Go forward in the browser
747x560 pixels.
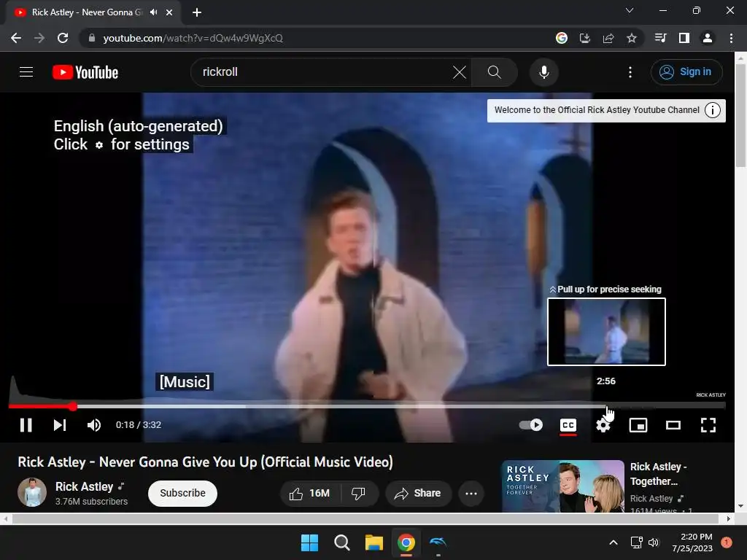pos(39,38)
